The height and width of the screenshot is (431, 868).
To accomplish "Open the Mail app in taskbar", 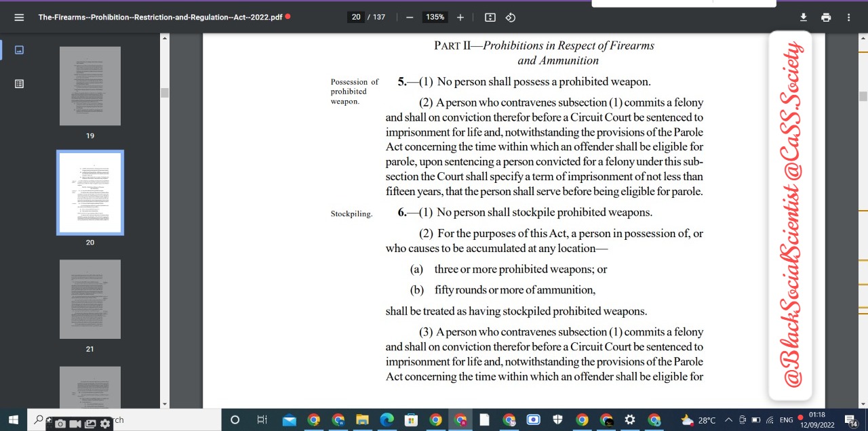I will [x=290, y=420].
